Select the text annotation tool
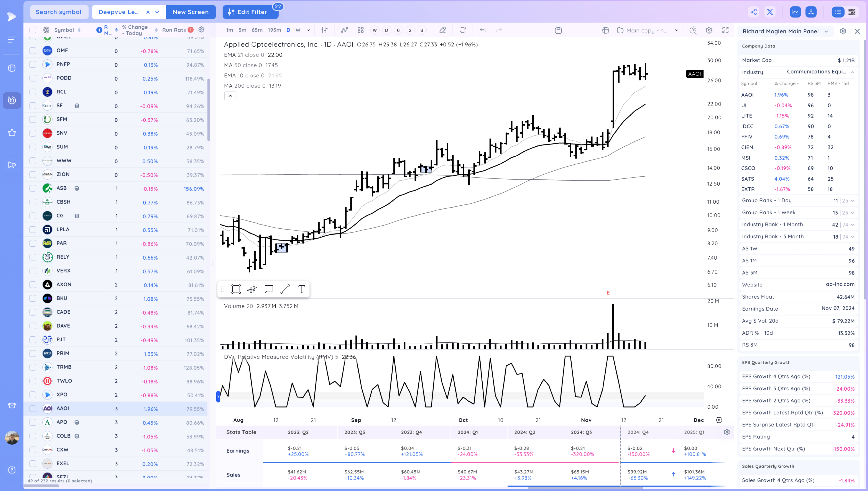The height and width of the screenshot is (491, 868). 302,289
